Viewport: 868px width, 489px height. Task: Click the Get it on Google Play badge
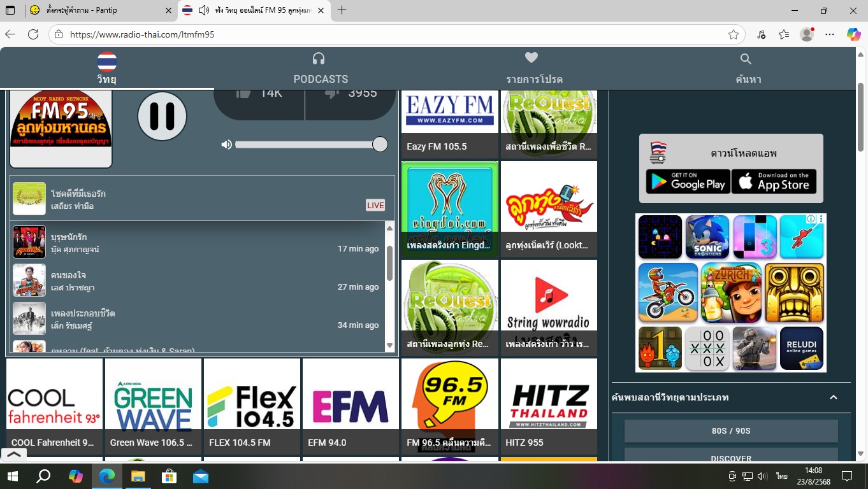[688, 181]
